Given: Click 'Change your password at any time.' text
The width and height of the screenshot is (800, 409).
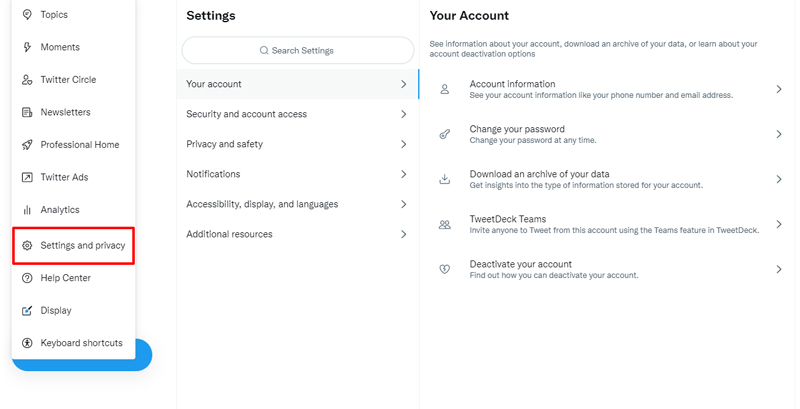Looking at the screenshot, I should 533,140.
